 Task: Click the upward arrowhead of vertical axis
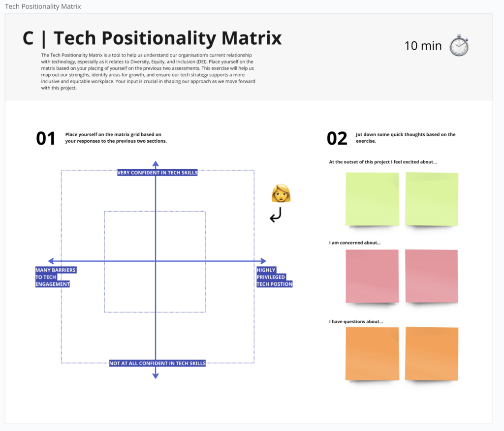click(156, 164)
